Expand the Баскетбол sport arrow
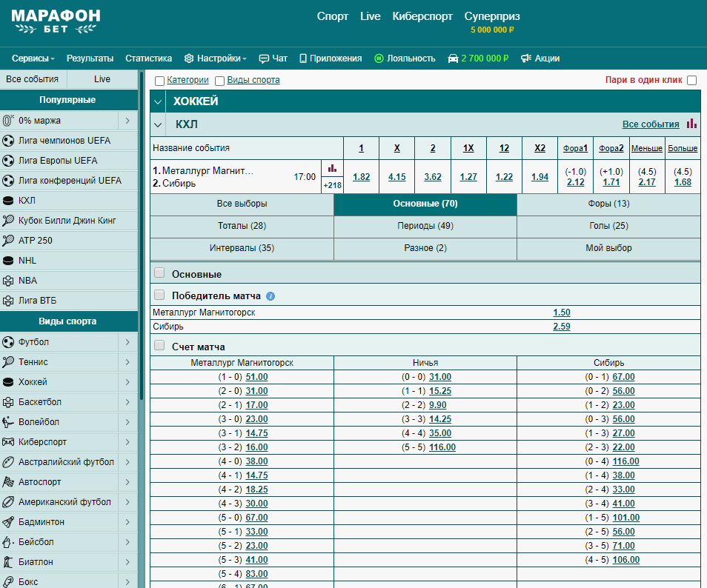Image resolution: width=707 pixels, height=588 pixels. 127,402
